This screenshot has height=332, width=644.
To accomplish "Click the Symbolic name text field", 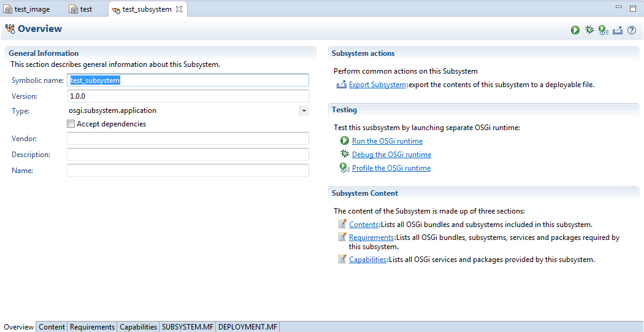I will pos(187,80).
